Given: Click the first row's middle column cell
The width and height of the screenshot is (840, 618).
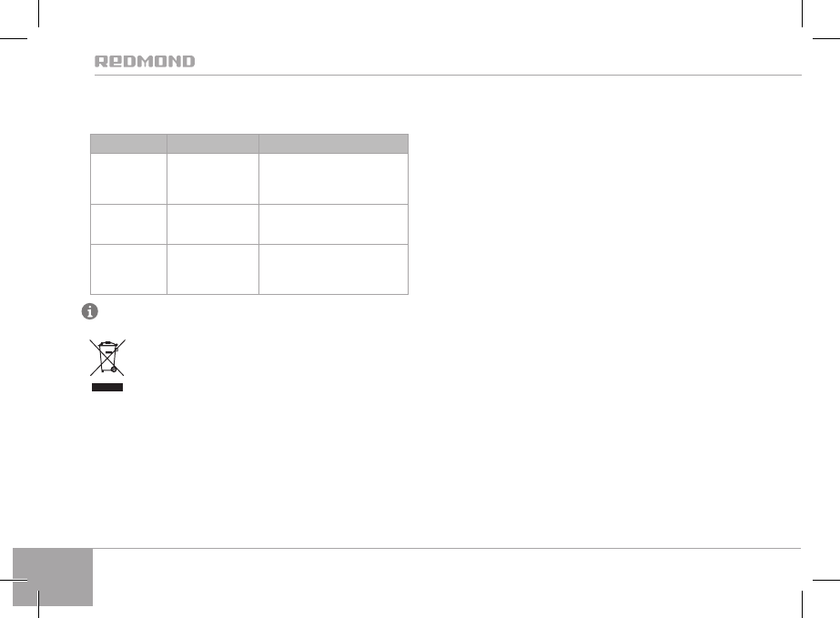Looking at the screenshot, I should pyautogui.click(x=213, y=177).
